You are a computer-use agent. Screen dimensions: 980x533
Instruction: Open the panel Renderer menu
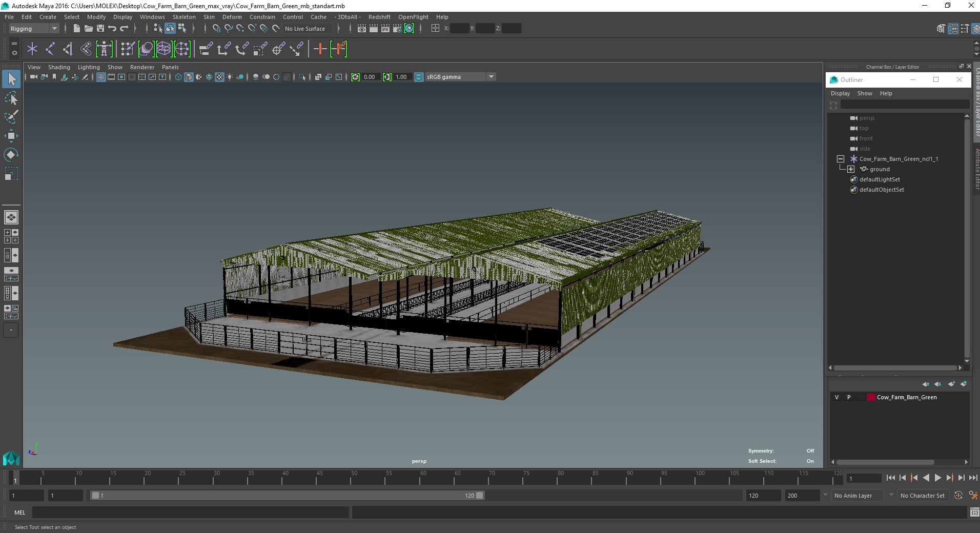(142, 67)
